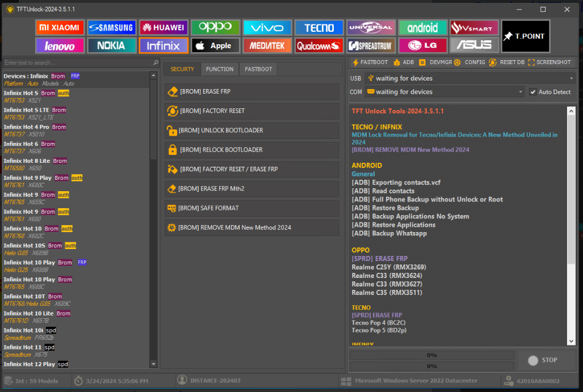Screen dimensions: 583x392
Task: Click the search magnifier icon
Action: tap(156, 62)
